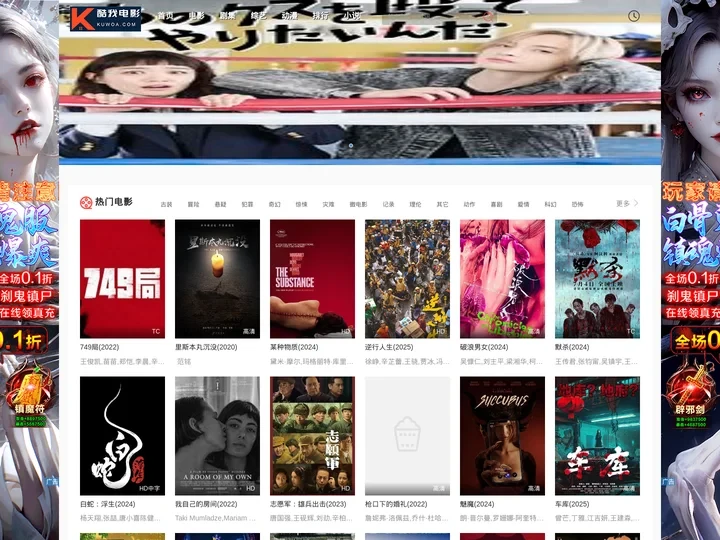Open the 逆行人生 crowd poster

coord(407,279)
